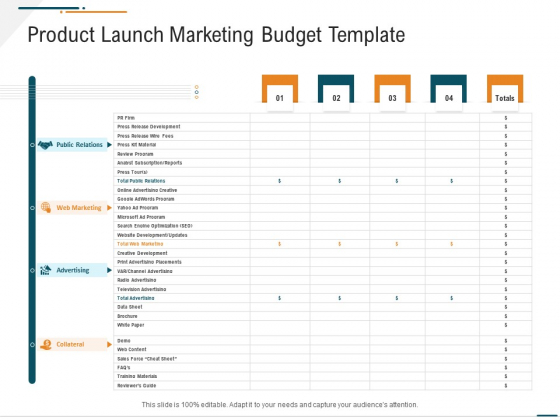This screenshot has width=560, height=420.
Task: Click Print Advertising Placements row
Action: [x=322, y=262]
